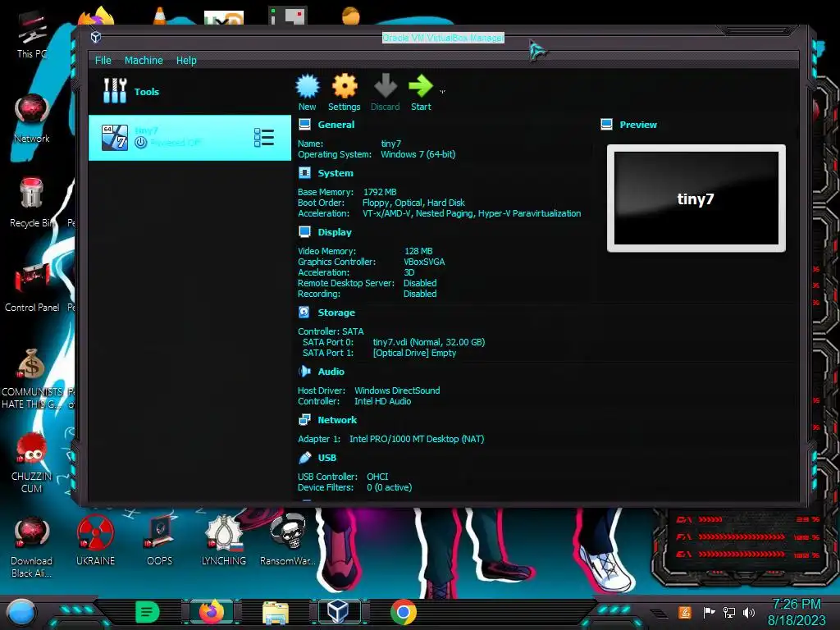Click the Network section header
The image size is (840, 630).
tap(337, 420)
